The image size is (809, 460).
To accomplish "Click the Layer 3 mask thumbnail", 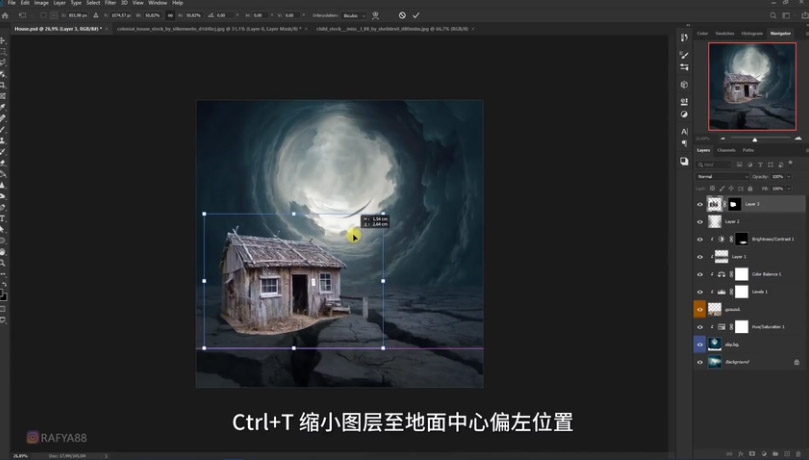I will pyautogui.click(x=733, y=203).
